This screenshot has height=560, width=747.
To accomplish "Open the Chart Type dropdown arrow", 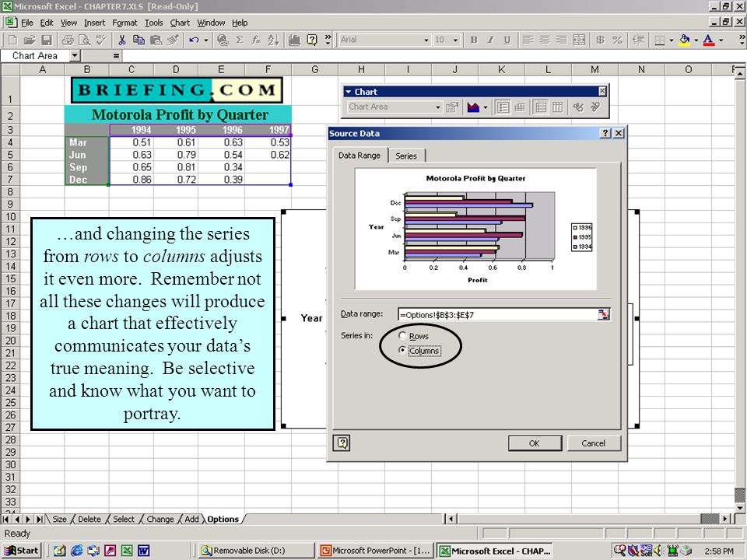I will click(x=486, y=107).
